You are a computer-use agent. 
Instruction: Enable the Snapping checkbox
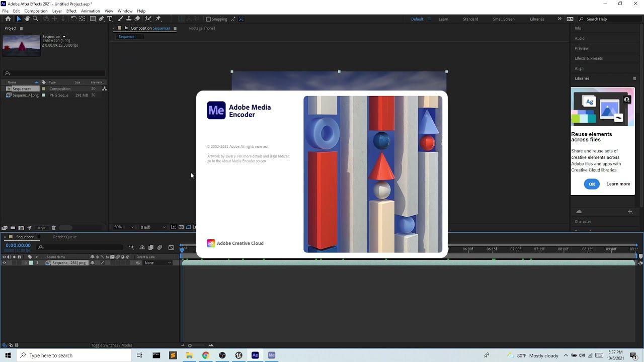(208, 19)
